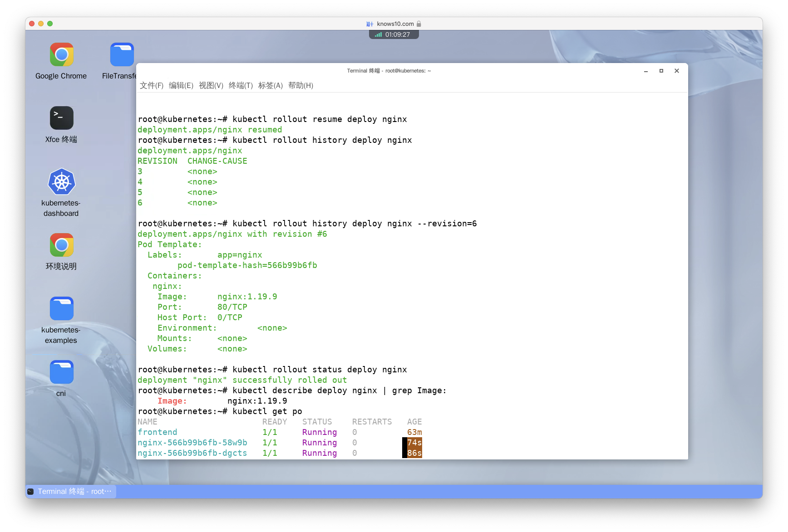Image resolution: width=788 pixels, height=532 pixels.
Task: Open the 视图(V) menu
Action: coord(211,86)
